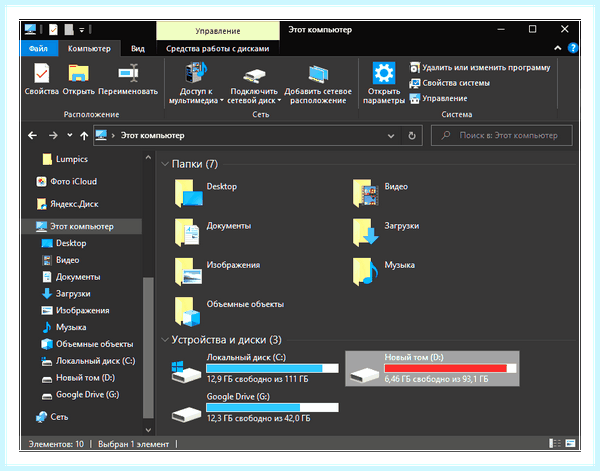This screenshot has width=600, height=471.
Task: Select the Изображения folder in main pane
Action: pyautogui.click(x=217, y=272)
